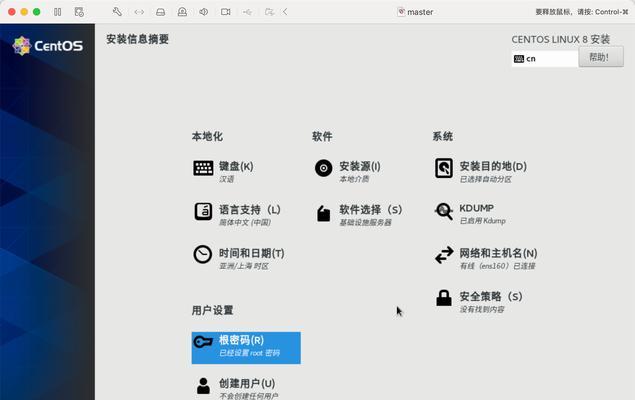Open the snapshots manager icon
Image resolution: width=635 pixels, height=400 pixels.
[79, 12]
